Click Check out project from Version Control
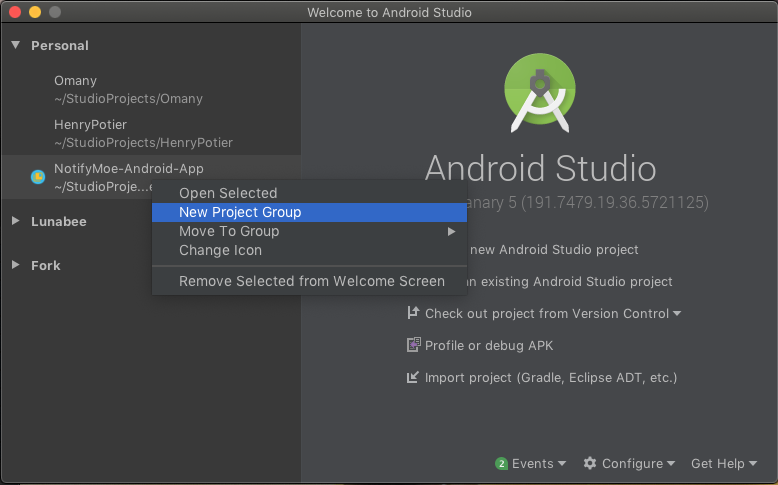 tap(547, 313)
